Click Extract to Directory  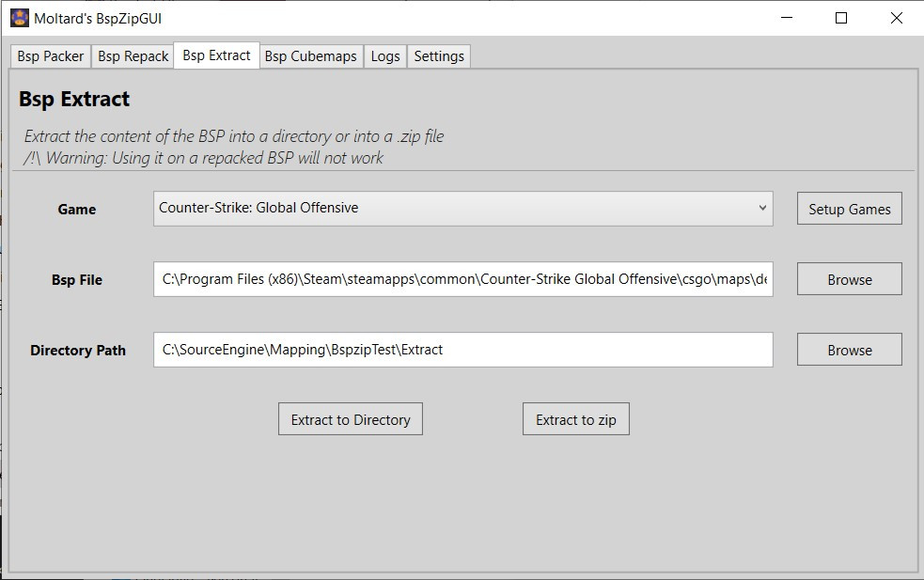(x=350, y=418)
